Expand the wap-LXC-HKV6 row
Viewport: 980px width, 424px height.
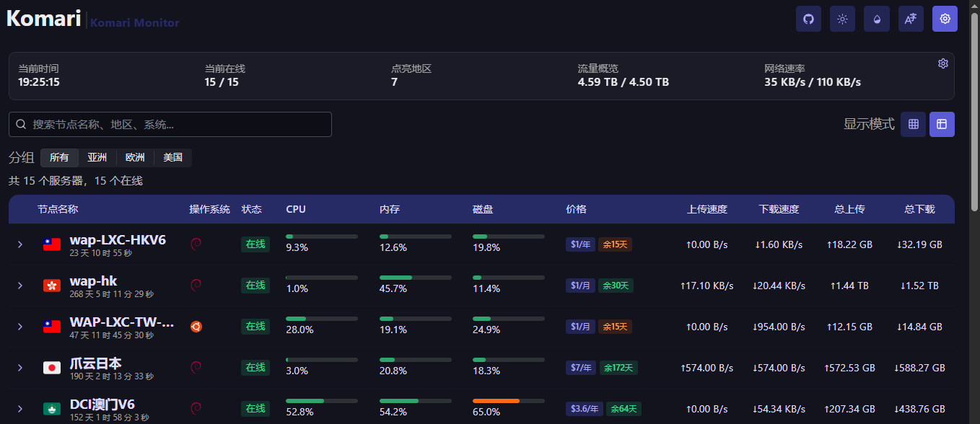[20, 244]
